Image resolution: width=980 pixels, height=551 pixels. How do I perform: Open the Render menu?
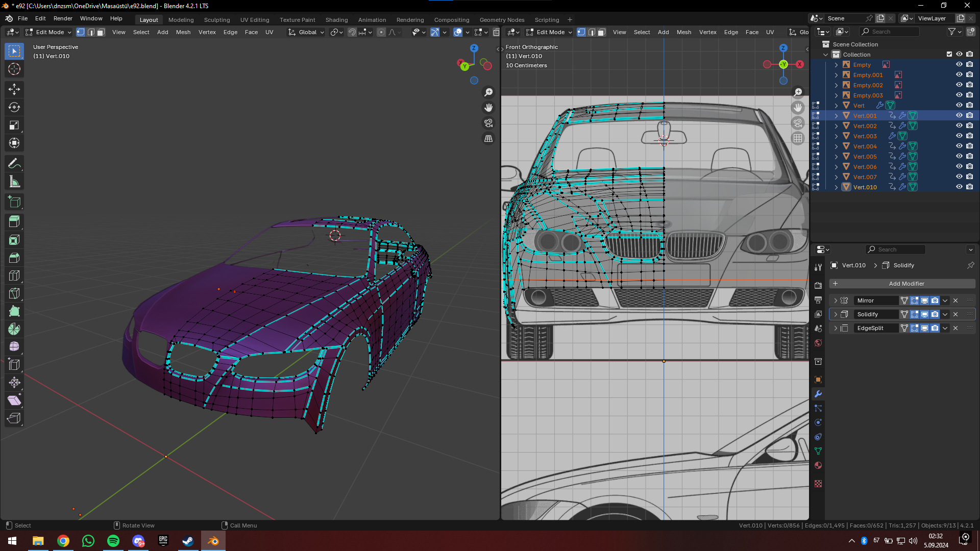coord(63,18)
